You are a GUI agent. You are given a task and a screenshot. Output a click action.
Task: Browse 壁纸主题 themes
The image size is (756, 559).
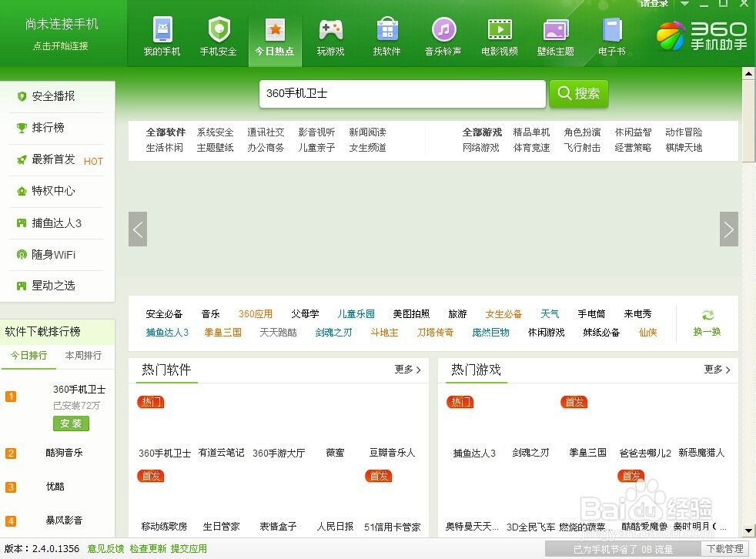[555, 36]
